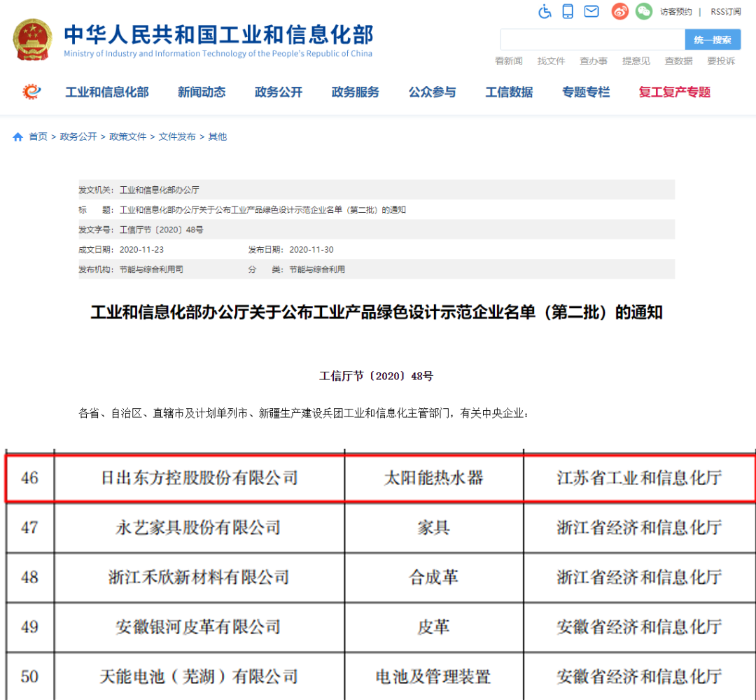This screenshot has height=700, width=756.
Task: Click the email envelope icon
Action: 591,11
